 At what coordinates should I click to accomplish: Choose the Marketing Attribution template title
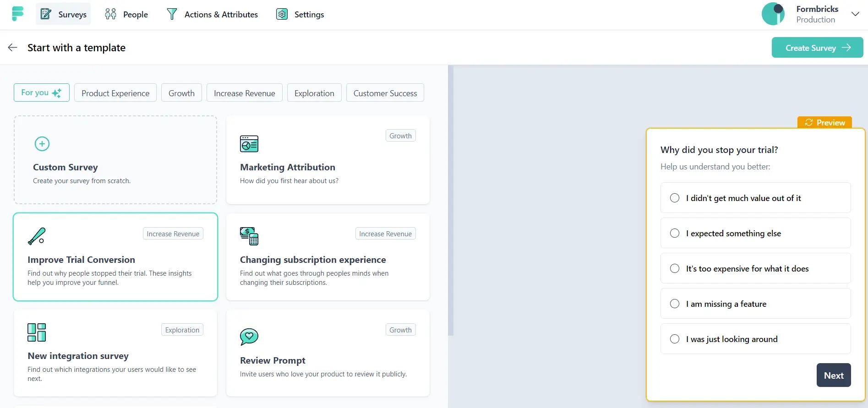point(288,167)
